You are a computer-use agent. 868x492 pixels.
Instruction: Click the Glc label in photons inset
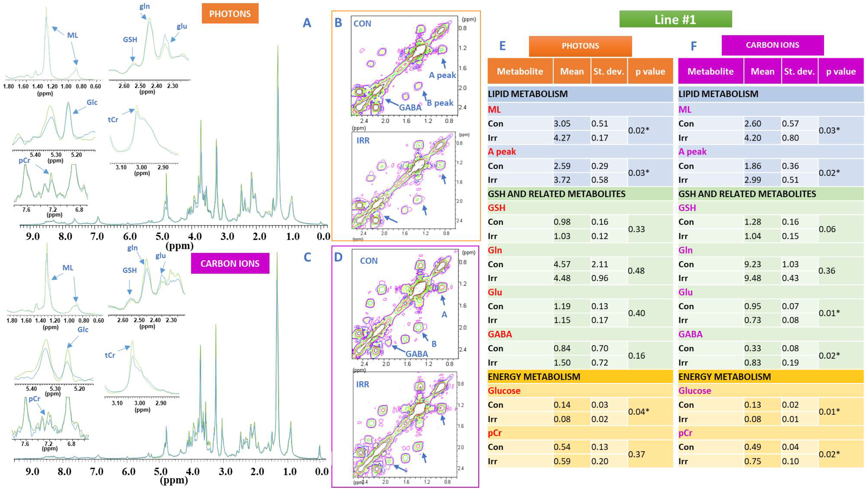92,102
